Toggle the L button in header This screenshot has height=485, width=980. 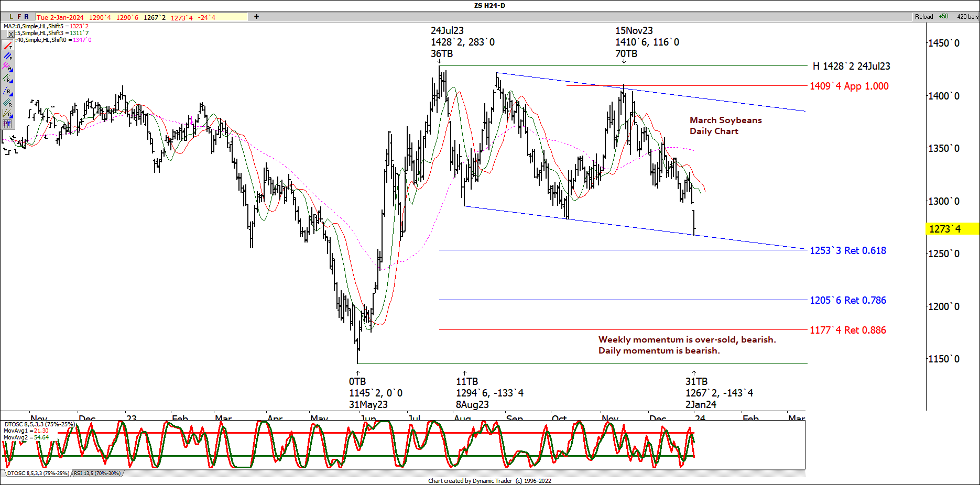pyautogui.click(x=11, y=17)
